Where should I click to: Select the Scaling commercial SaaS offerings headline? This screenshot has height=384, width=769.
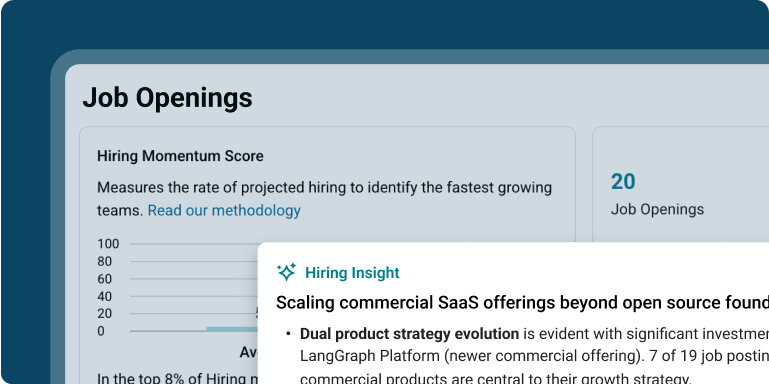(522, 303)
